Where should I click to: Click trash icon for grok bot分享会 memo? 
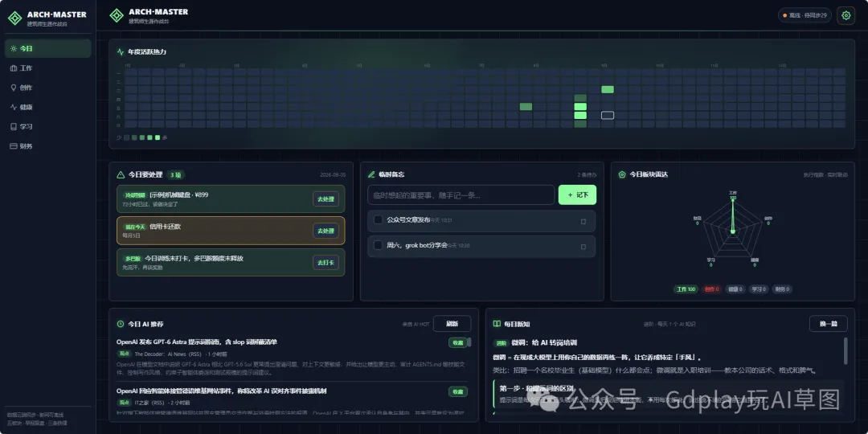pos(583,247)
